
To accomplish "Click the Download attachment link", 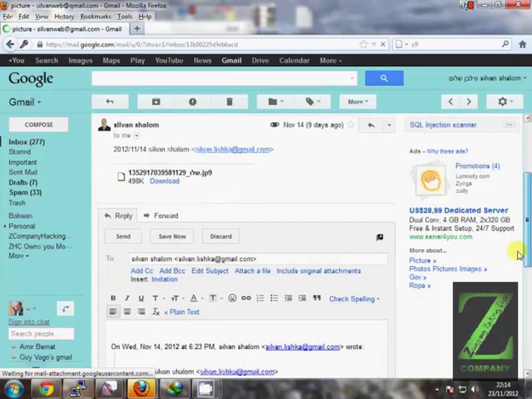I will pyautogui.click(x=164, y=181).
